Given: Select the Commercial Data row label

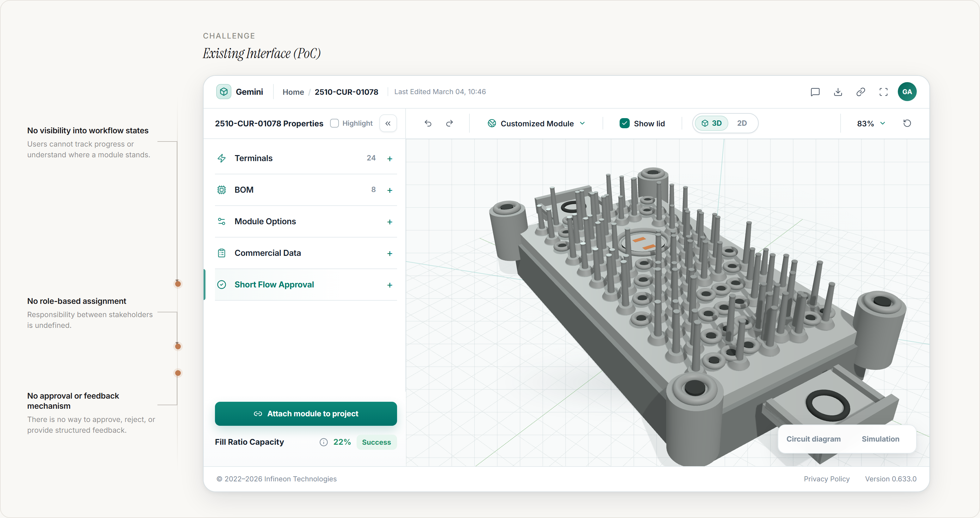Looking at the screenshot, I should [x=267, y=253].
